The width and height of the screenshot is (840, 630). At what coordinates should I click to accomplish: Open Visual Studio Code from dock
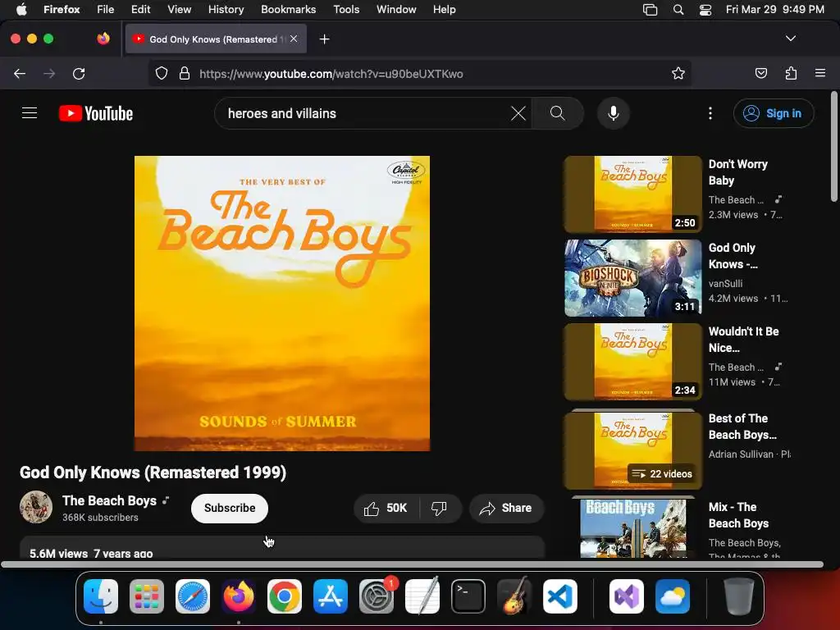coord(560,596)
